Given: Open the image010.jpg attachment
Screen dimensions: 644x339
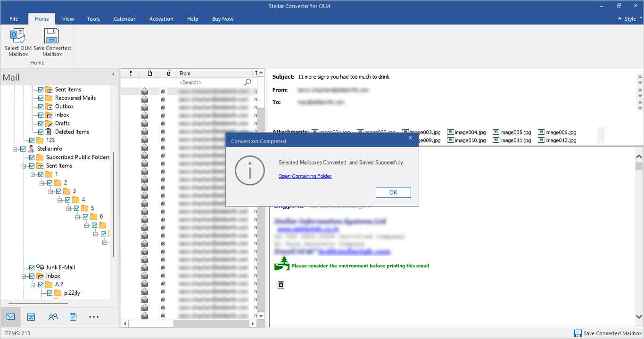Looking at the screenshot, I should tap(467, 140).
